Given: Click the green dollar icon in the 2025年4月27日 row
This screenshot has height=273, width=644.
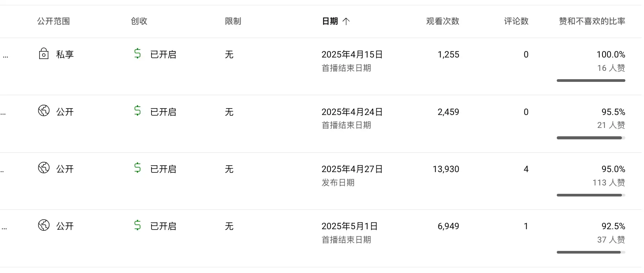Looking at the screenshot, I should tap(137, 168).
